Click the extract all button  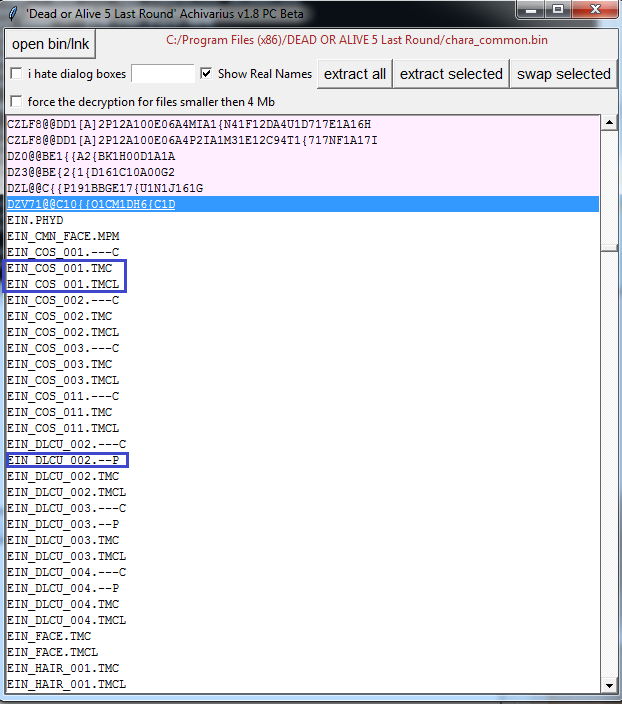[x=355, y=74]
